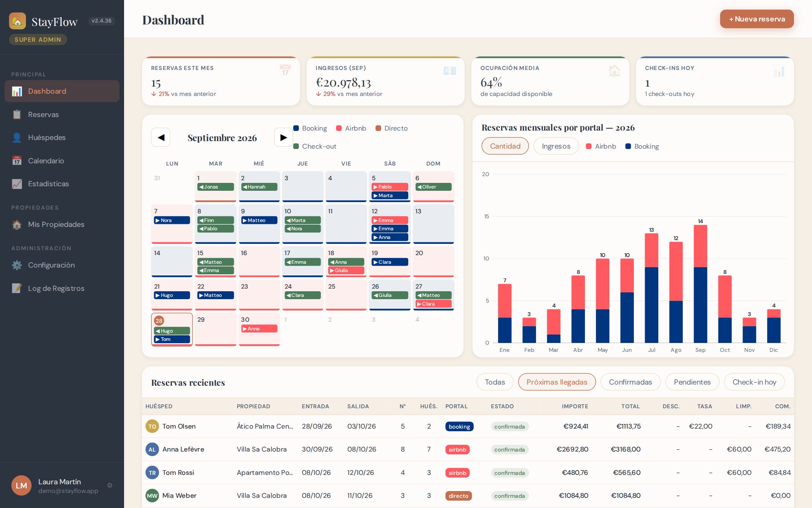This screenshot has height=508, width=812.
Task: Click the money icon in the Ingresos card
Action: point(450,70)
